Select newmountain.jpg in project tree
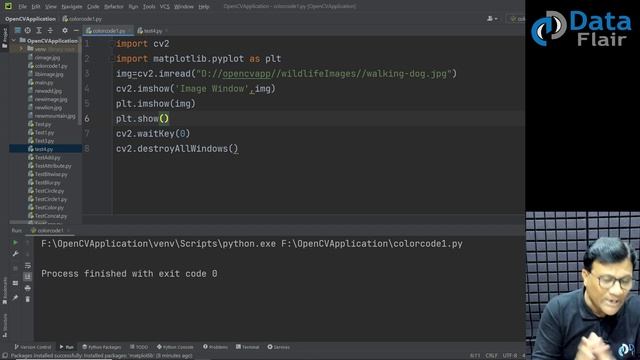Viewport: 640px width, 360px height. (x=51, y=116)
